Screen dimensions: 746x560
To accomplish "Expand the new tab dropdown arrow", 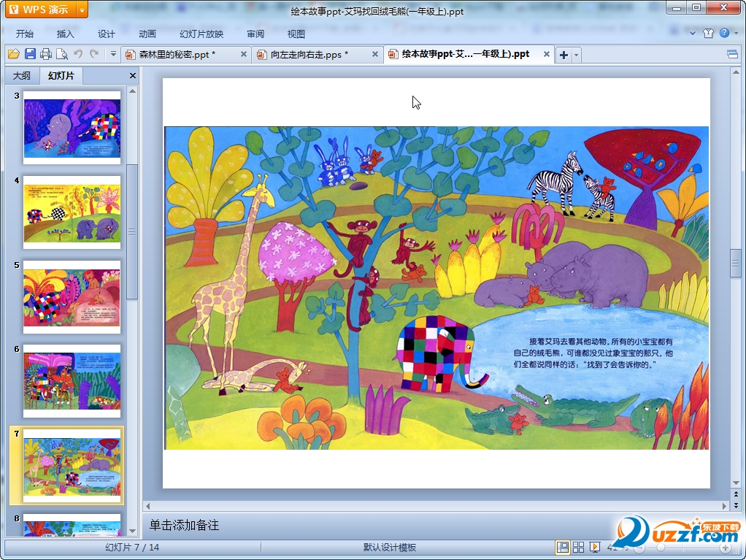I will click(x=576, y=55).
